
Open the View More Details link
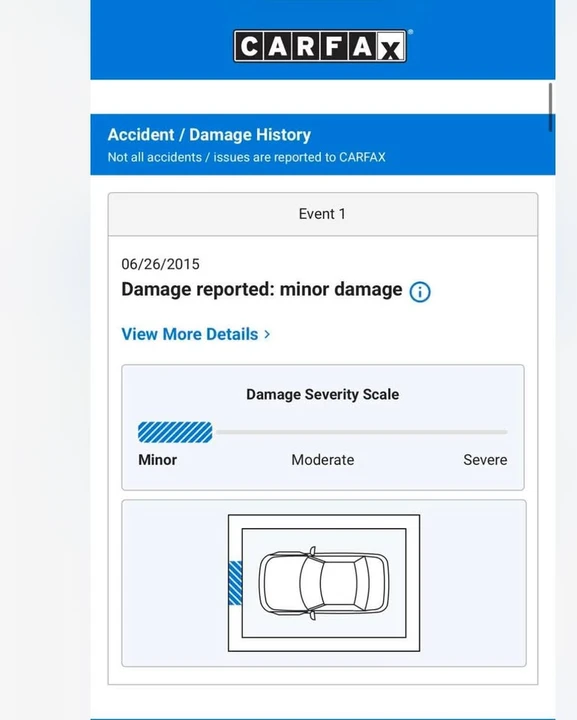[196, 334]
